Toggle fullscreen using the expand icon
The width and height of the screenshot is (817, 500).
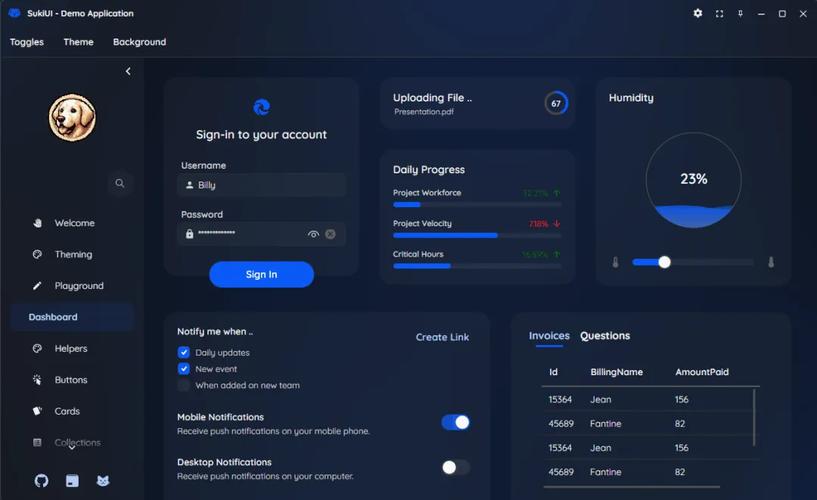[x=720, y=14]
